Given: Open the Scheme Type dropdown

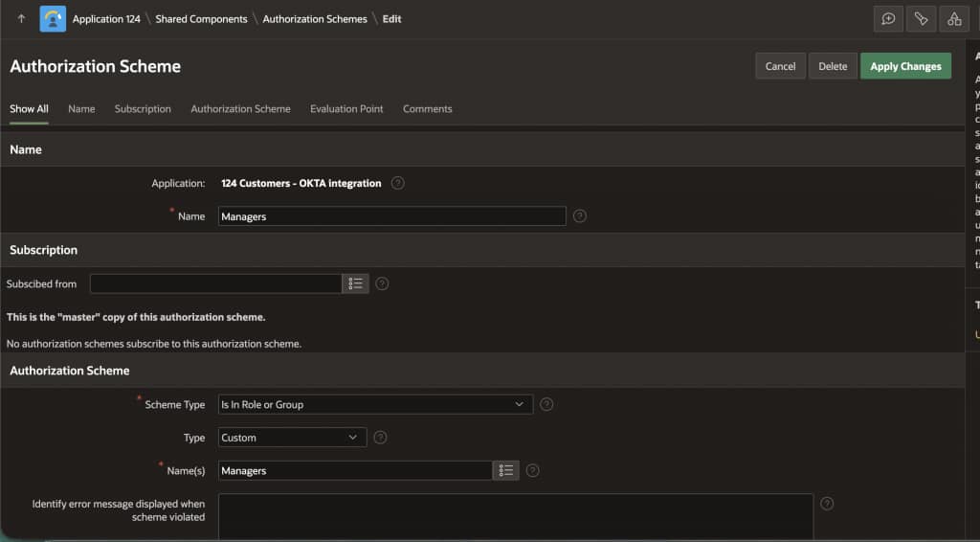Looking at the screenshot, I should click(x=375, y=404).
